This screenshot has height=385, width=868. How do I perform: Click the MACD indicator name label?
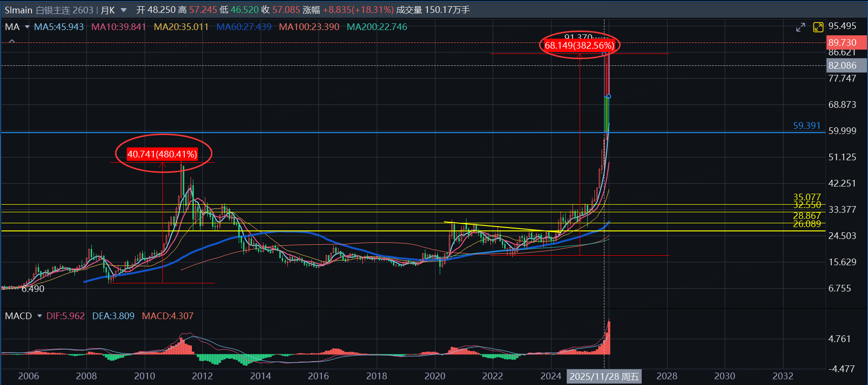(x=19, y=316)
